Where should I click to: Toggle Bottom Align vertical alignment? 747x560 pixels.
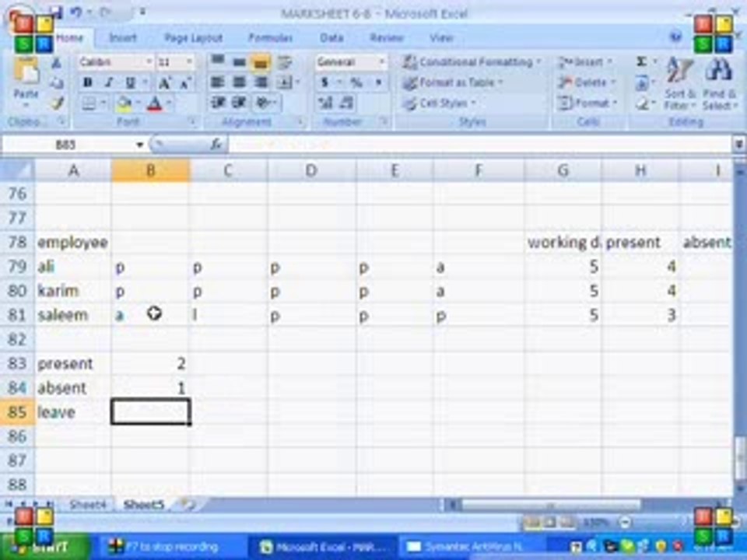tap(260, 62)
